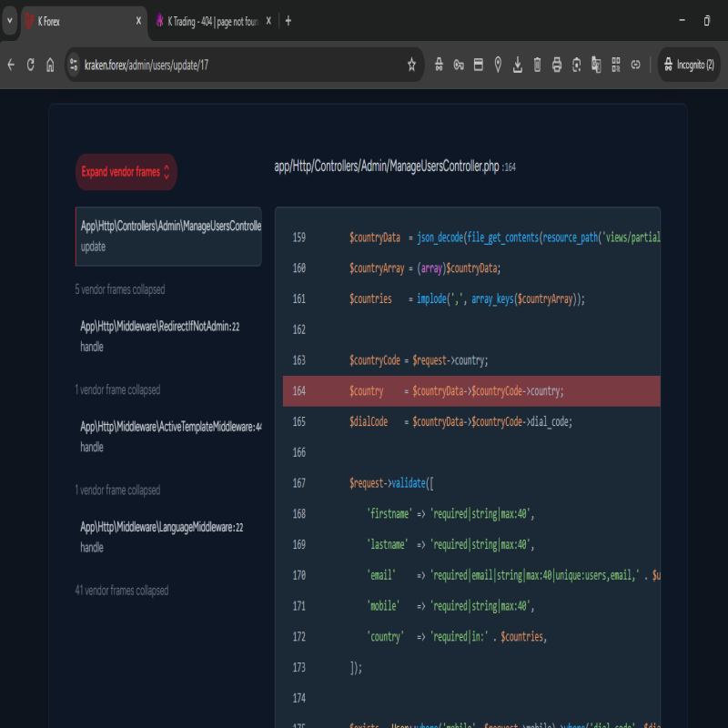Screen dimensions: 728x728
Task: Click the location pin toolbar icon
Action: [498, 65]
